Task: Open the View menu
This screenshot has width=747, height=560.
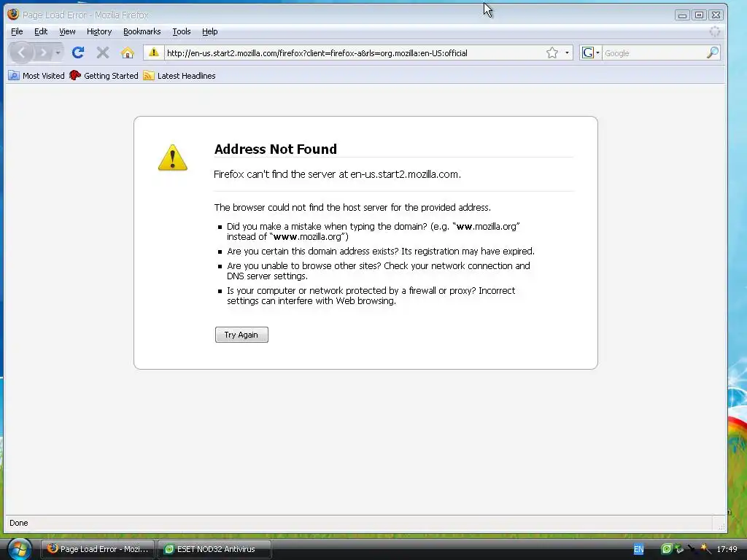Action: (x=67, y=31)
